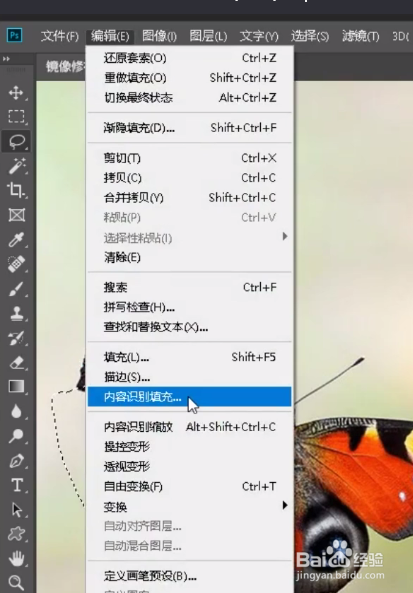
Task: Select the Gradient tool
Action: (16, 387)
